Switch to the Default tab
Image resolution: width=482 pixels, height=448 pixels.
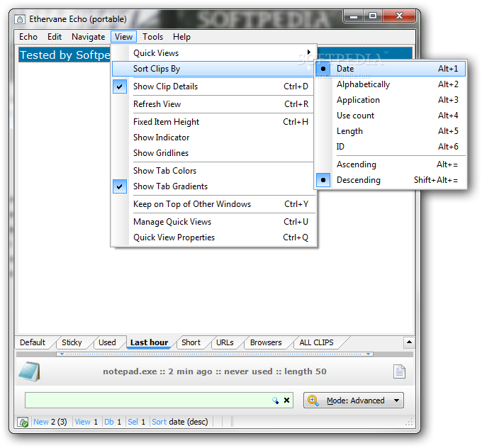tap(33, 342)
